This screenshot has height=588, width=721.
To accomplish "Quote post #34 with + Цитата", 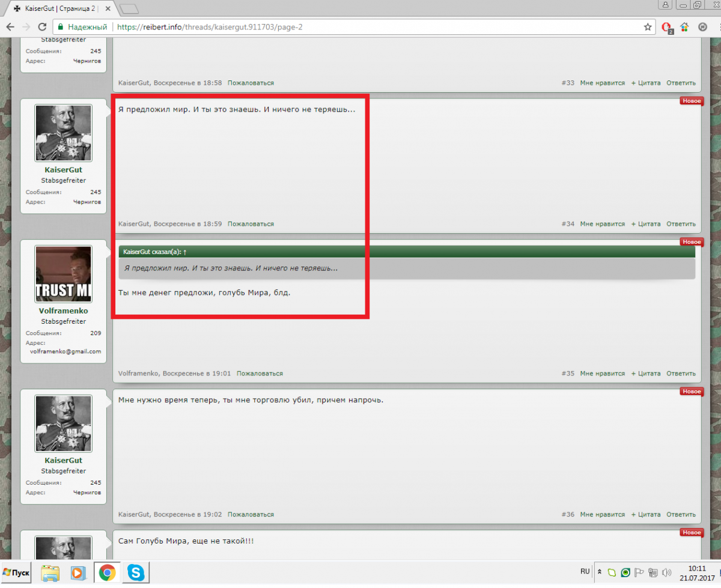I will (645, 224).
